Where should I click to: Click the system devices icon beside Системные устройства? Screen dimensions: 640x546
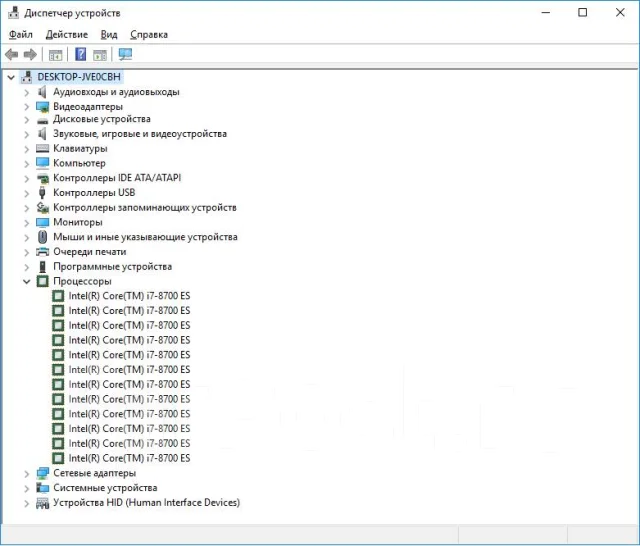point(42,488)
